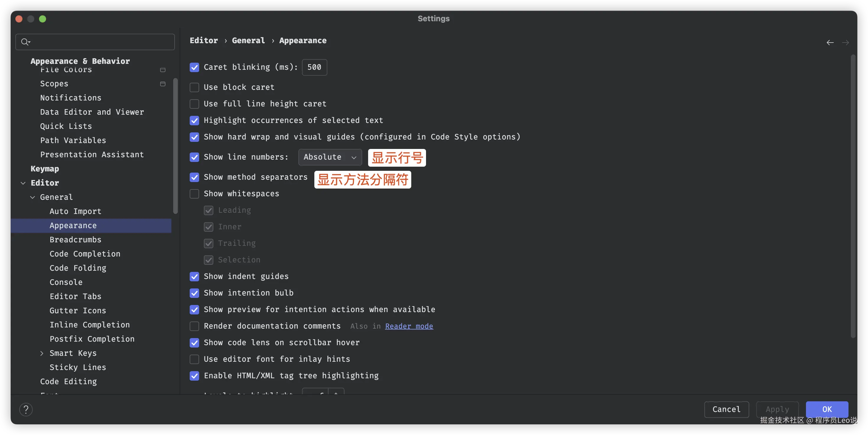Screen dimensions: 868x435
Task: Open Path Variables settings
Action: pyautogui.click(x=73, y=140)
